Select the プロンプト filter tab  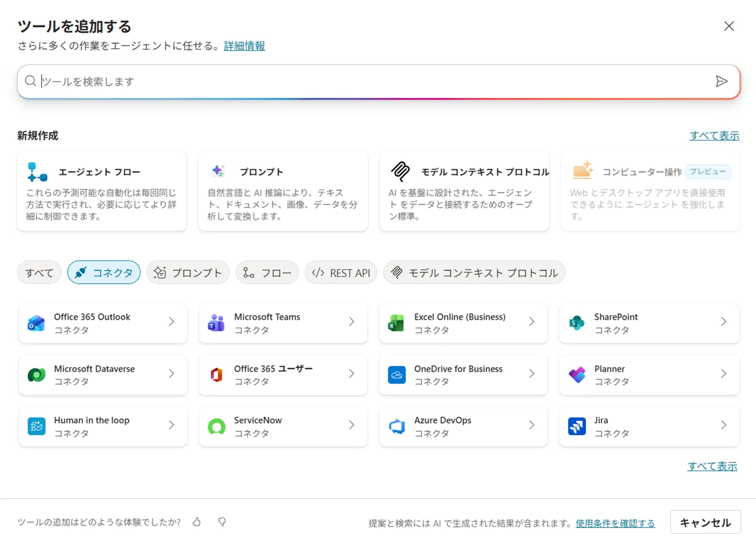tap(188, 272)
